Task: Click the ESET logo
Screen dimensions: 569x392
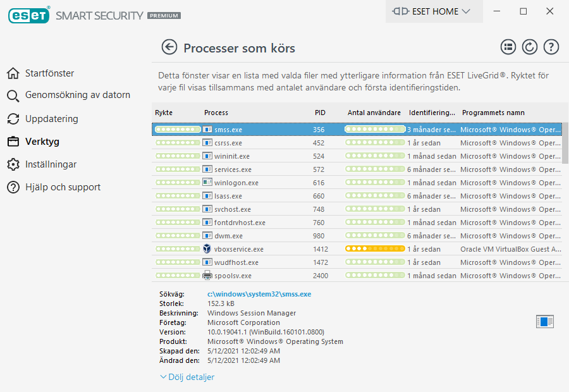Action: 28,15
